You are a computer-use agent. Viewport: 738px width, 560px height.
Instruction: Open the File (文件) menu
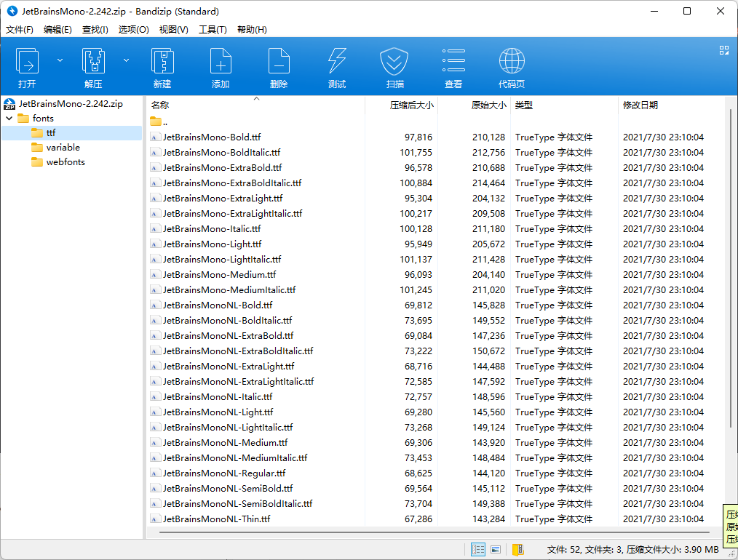tap(20, 30)
